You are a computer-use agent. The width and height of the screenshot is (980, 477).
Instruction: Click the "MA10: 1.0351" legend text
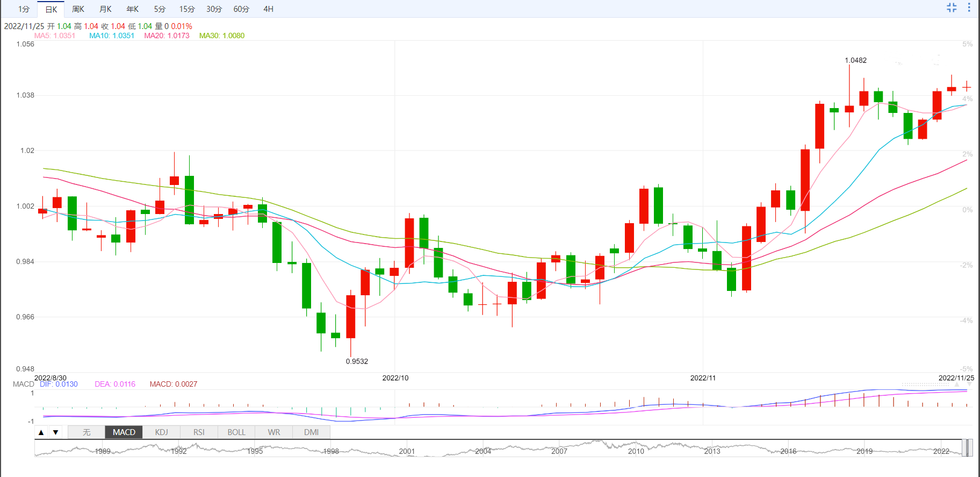point(112,36)
